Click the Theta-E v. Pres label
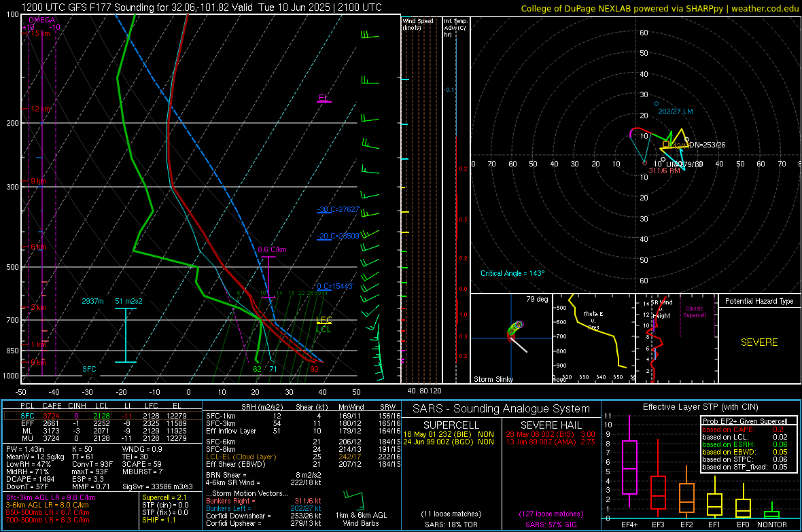 pos(593,320)
